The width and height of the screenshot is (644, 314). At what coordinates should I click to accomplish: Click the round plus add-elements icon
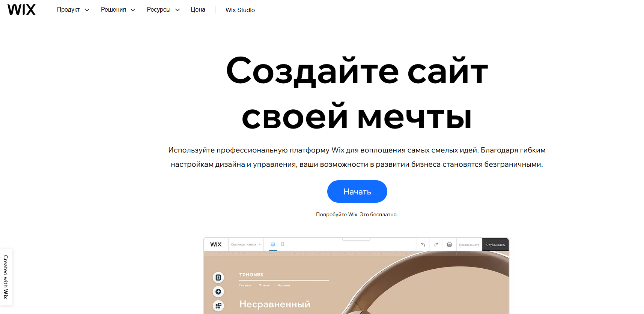(218, 292)
